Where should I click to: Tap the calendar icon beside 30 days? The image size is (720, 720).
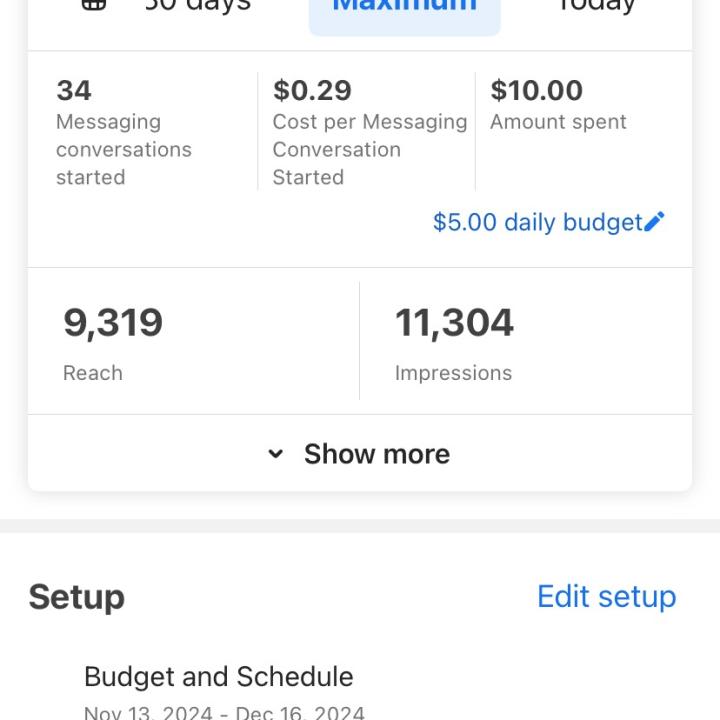tap(94, 5)
